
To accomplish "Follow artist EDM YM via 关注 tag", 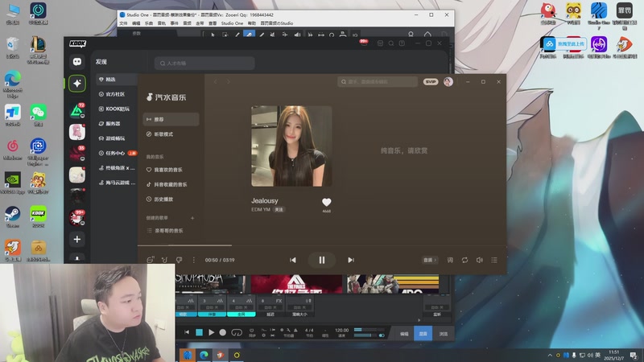I will click(279, 209).
